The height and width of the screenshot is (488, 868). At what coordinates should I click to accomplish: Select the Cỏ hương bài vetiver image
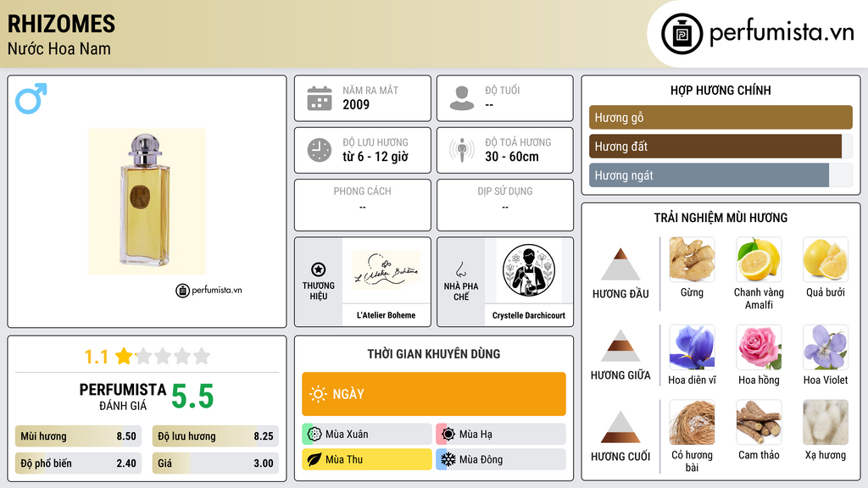click(x=692, y=422)
